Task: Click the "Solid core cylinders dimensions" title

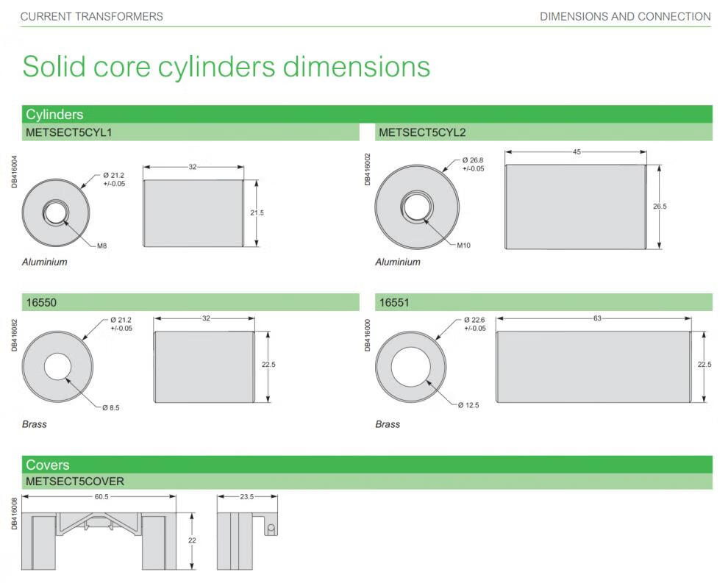Action: click(x=226, y=66)
